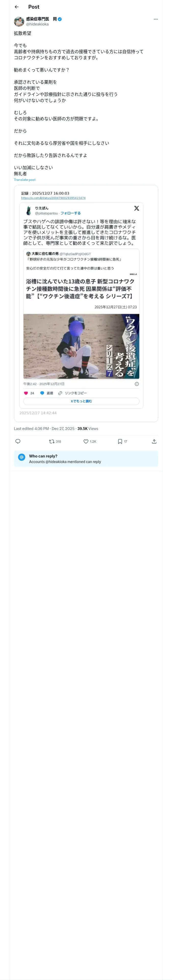172x980 pixels.
Task: Click the blue verified badge
Action: click(60, 19)
